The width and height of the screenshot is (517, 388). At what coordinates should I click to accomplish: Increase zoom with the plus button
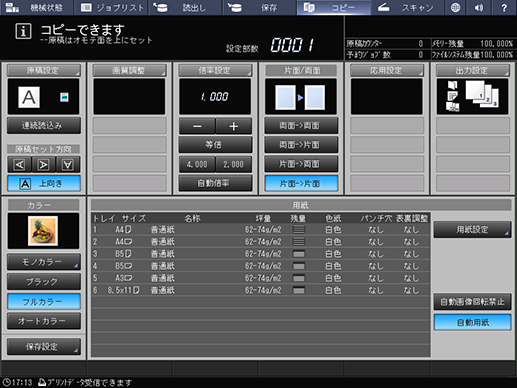point(234,126)
